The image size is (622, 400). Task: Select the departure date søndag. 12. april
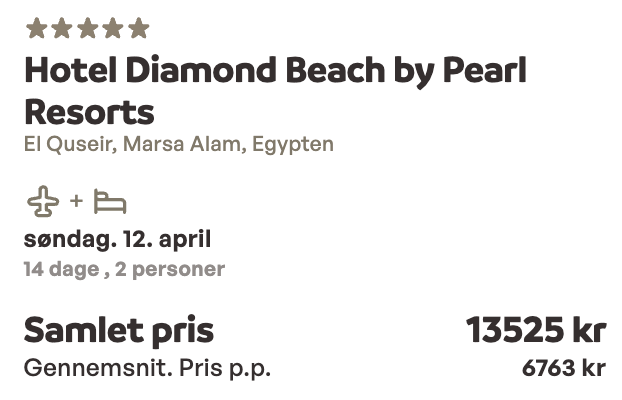(117, 240)
